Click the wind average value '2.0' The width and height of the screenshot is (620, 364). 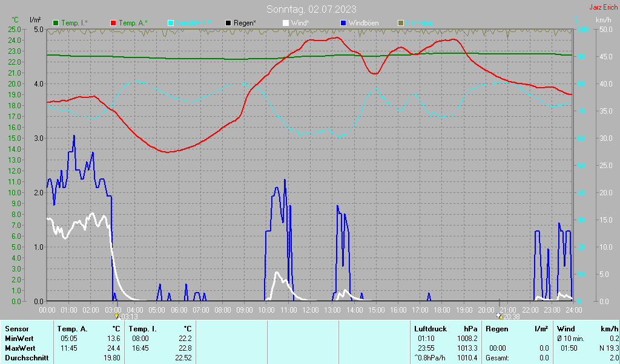coord(614,358)
